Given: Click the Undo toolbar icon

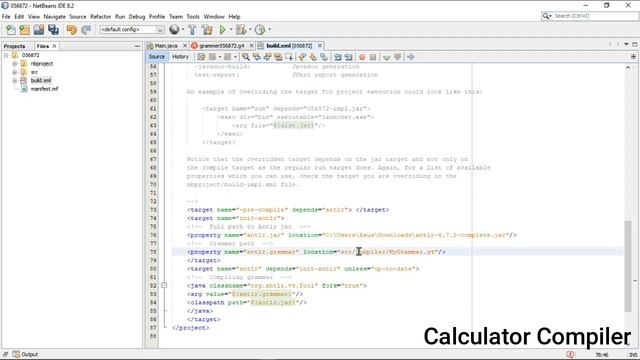Looking at the screenshot, I should (x=72, y=29).
